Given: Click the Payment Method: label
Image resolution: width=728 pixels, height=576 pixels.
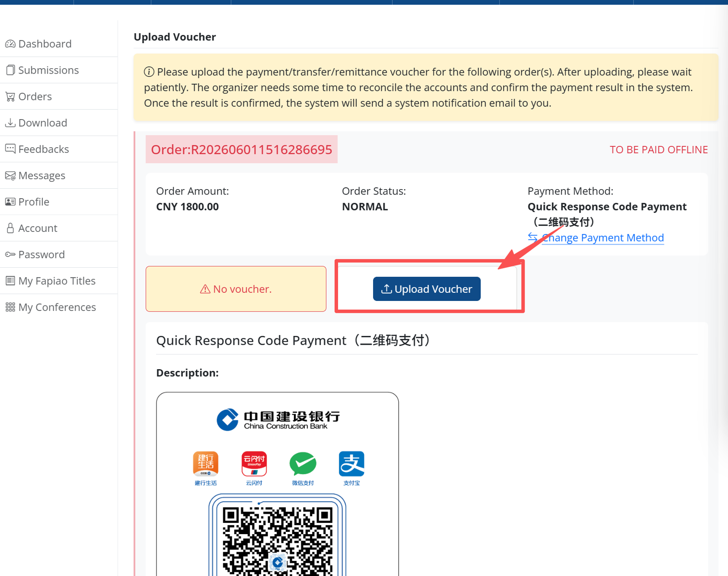Looking at the screenshot, I should [x=571, y=191].
